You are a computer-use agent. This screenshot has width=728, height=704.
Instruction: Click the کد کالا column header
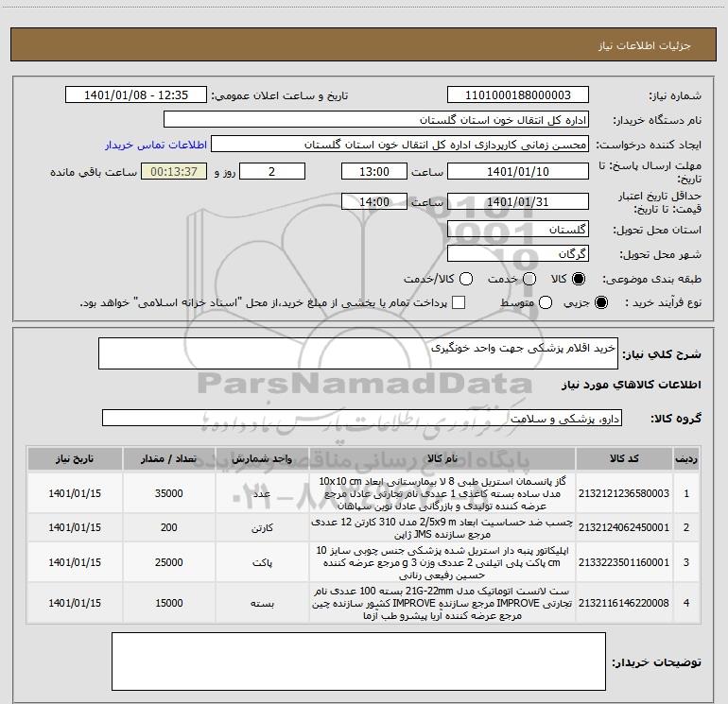click(x=624, y=458)
